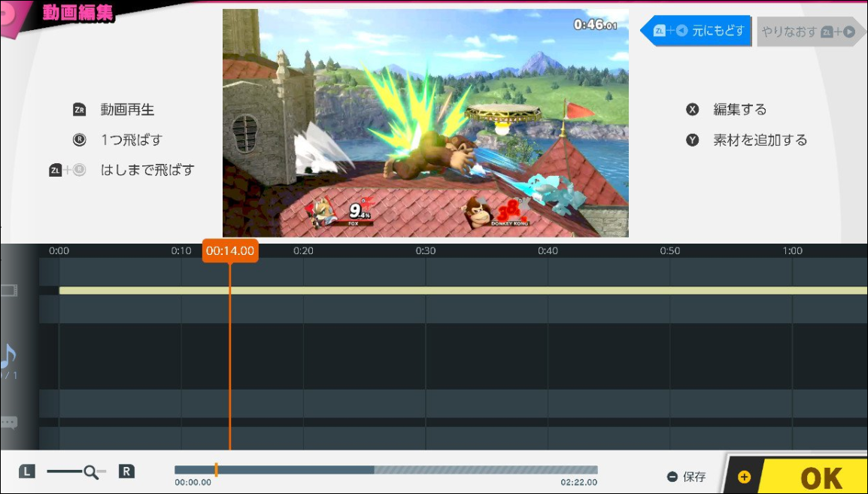Click the plus icon beside OK
The image size is (868, 494).
(745, 477)
